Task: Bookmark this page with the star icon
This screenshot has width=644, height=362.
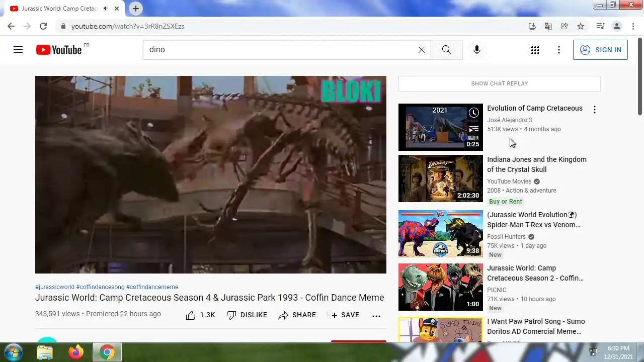Action: coord(581,26)
